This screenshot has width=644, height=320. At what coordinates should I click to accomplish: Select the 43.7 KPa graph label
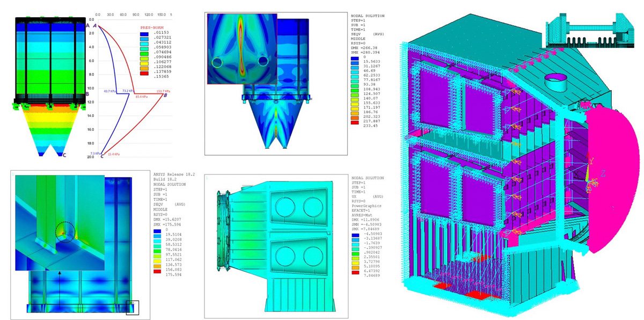click(109, 91)
